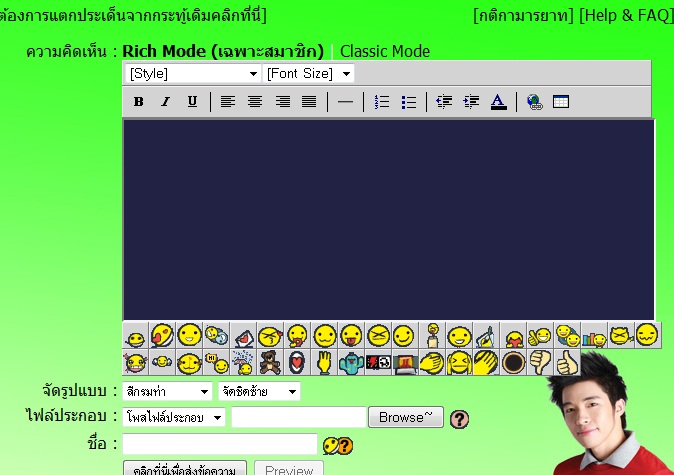This screenshot has width=674, height=475.
Task: Insert the cat-eared smiley emoticon
Action: point(622,335)
